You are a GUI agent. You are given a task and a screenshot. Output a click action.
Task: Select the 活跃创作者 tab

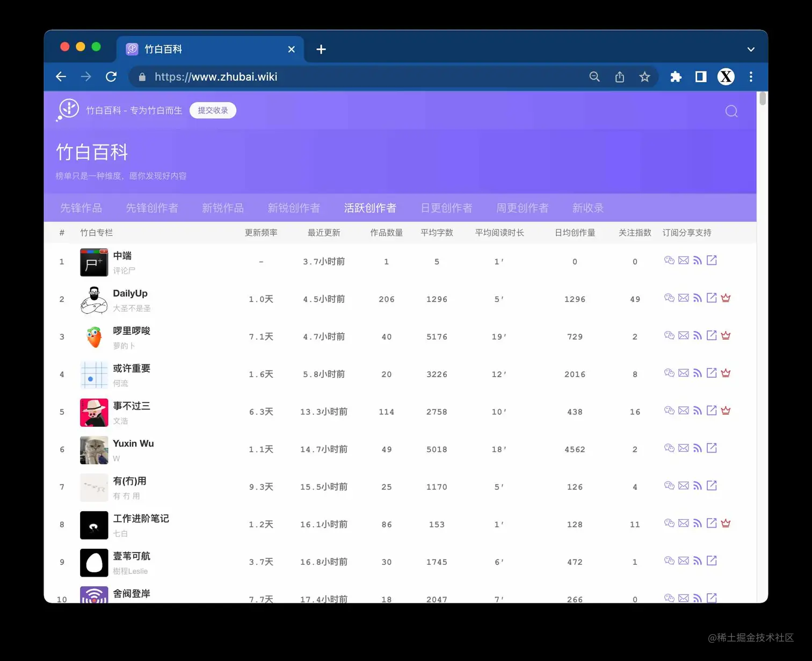coord(370,208)
